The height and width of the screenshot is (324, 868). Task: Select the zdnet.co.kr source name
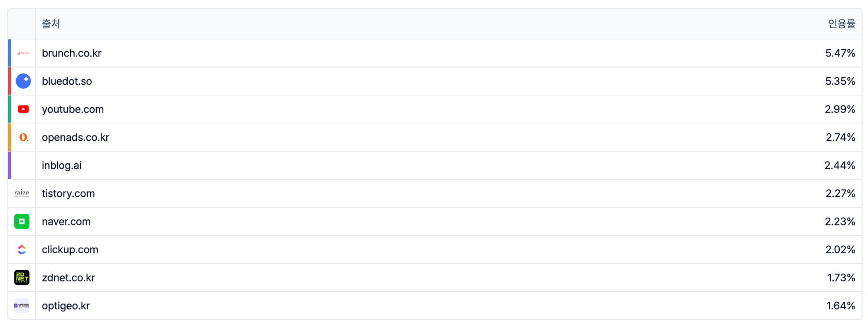point(69,278)
